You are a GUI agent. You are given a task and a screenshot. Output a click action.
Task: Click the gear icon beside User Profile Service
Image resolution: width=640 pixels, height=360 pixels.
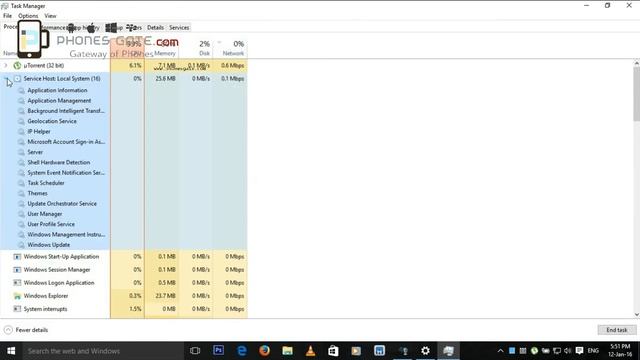click(21, 224)
